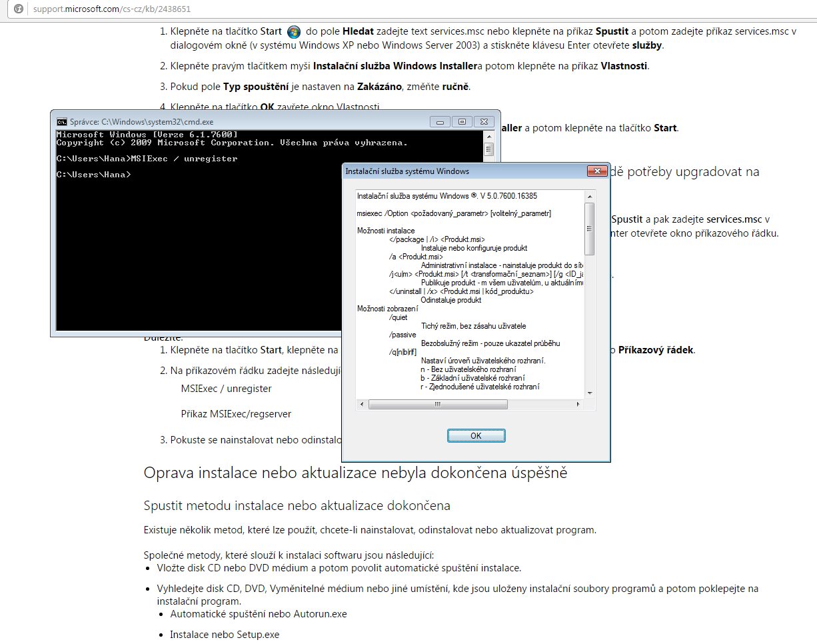The image size is (817, 644).
Task: Click the bold 'Vlastnosti' word in step 2
Action: 624,66
